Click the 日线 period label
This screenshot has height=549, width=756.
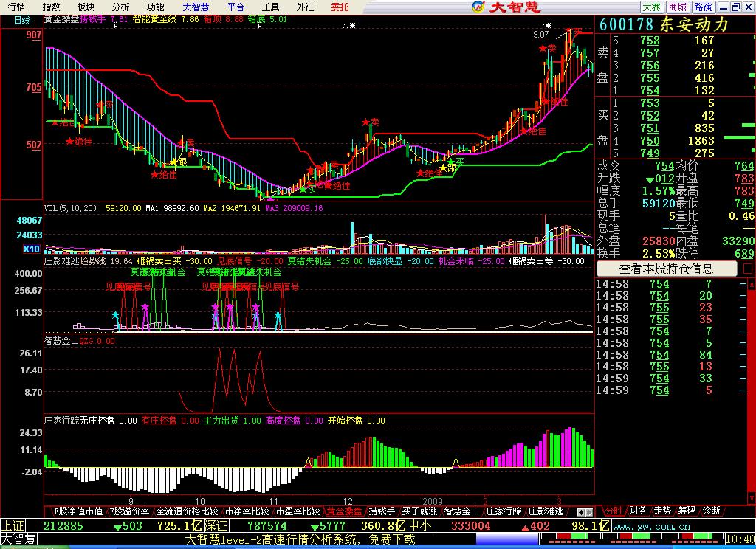(21, 21)
